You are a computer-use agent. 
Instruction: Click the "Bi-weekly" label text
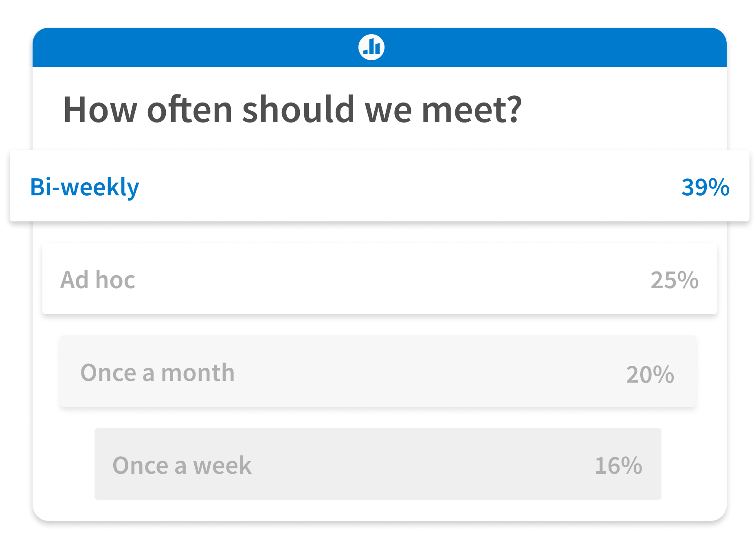[x=85, y=187]
